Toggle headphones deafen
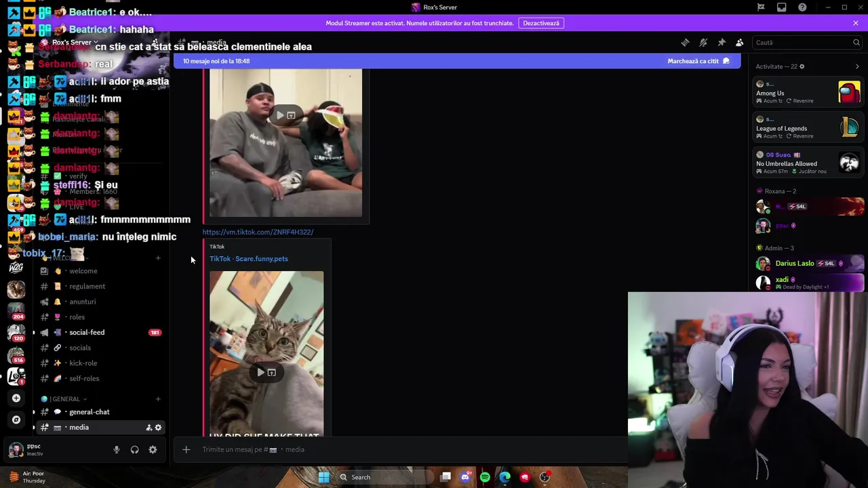 [134, 450]
